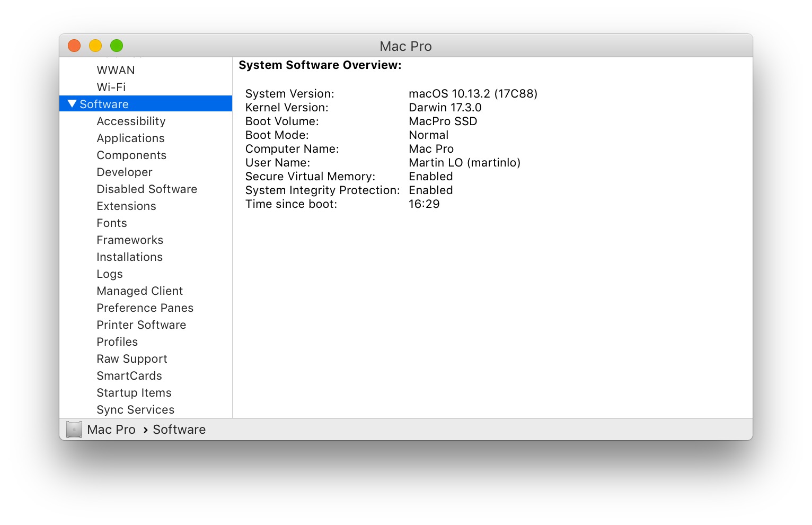Select Fonts in the sidebar
The width and height of the screenshot is (812, 525).
click(112, 223)
